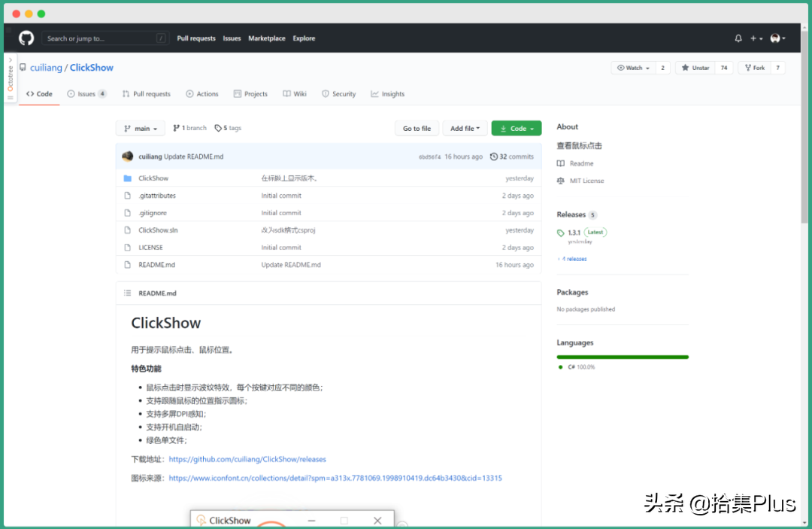This screenshot has height=529, width=812.
Task: Click the Readme book icon in About
Action: click(x=560, y=163)
